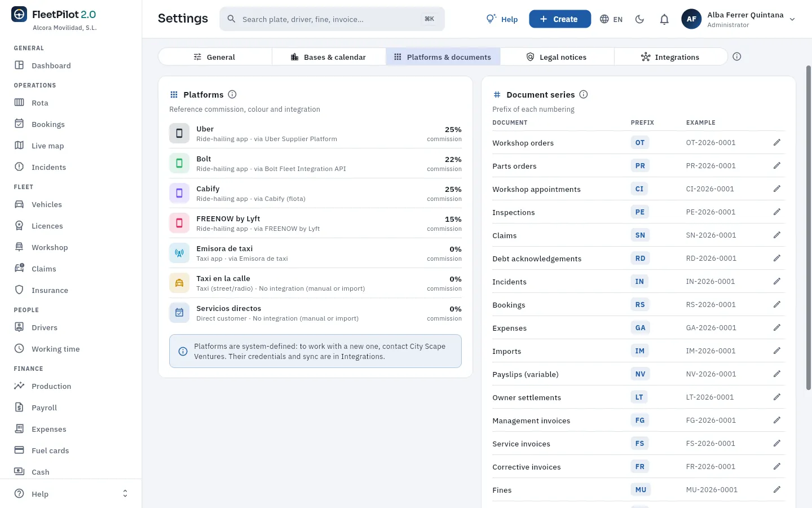Edit the Fines prefix row

coord(776,490)
